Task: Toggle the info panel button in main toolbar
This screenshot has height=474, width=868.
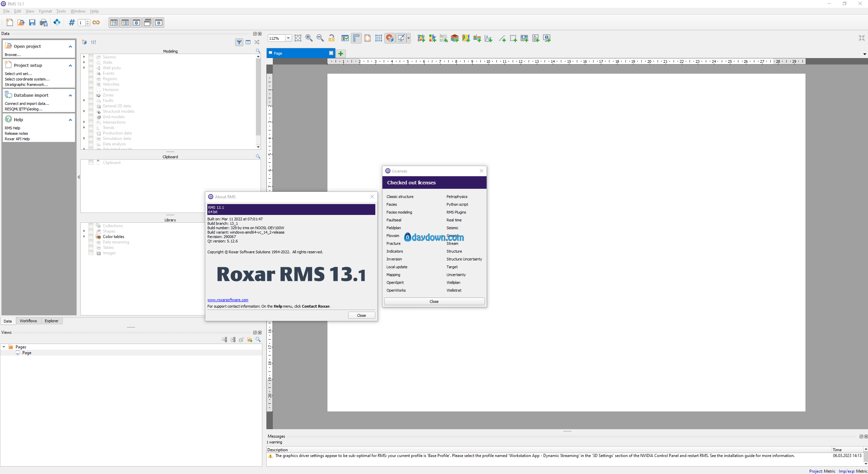Action: (x=159, y=23)
